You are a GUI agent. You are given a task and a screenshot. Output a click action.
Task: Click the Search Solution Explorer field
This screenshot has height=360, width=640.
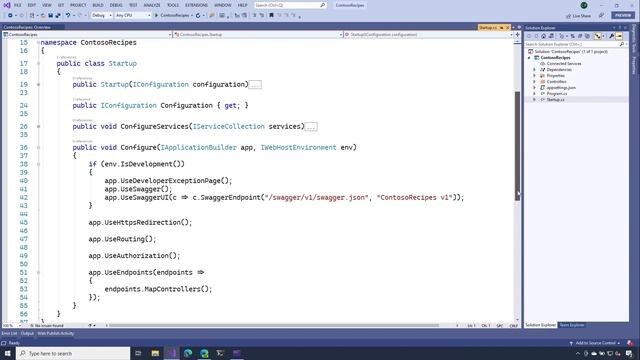[576, 44]
